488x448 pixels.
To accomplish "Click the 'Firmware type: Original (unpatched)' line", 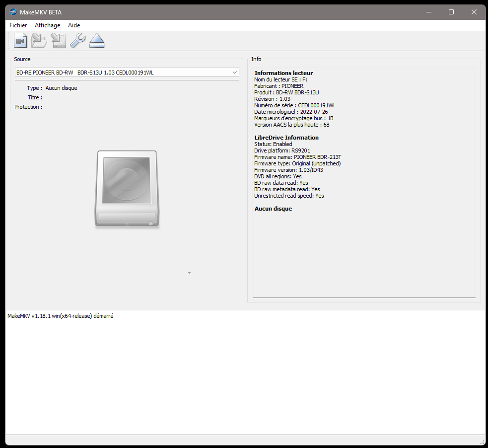I will click(297, 163).
